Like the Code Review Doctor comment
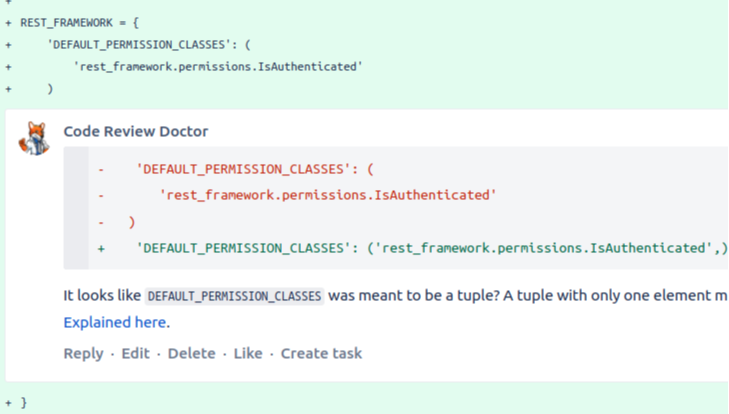Image resolution: width=729 pixels, height=414 pixels. pos(248,353)
